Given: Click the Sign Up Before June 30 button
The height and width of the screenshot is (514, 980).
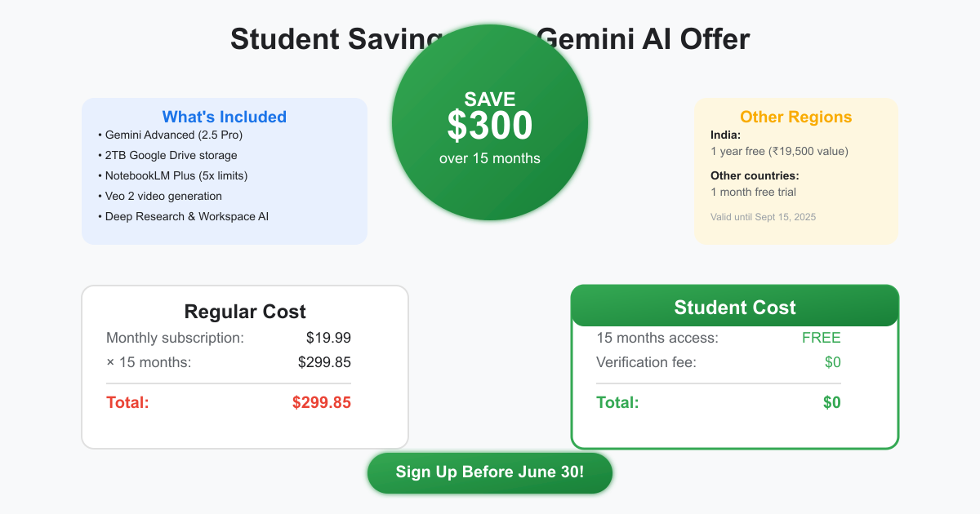Looking at the screenshot, I should [x=489, y=472].
